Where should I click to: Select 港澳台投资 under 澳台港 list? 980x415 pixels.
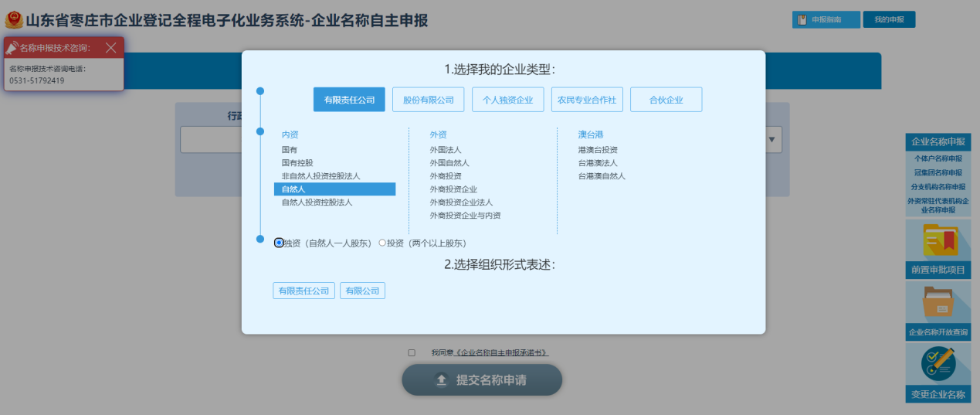598,150
